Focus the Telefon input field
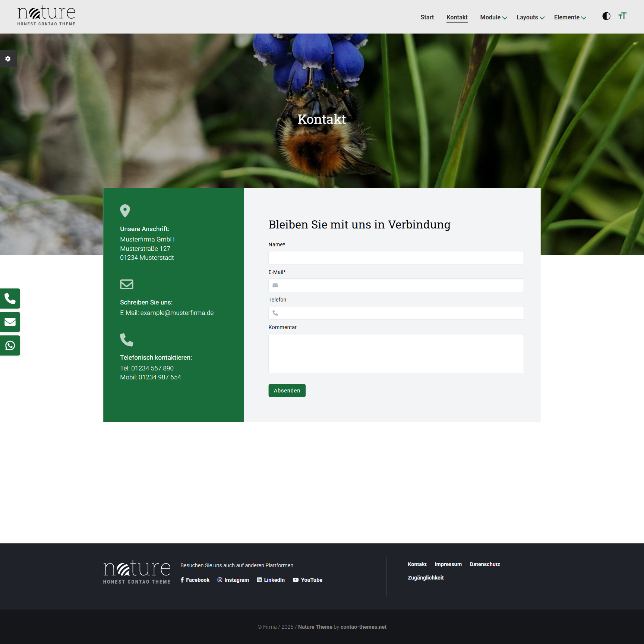The width and height of the screenshot is (644, 644). [396, 313]
